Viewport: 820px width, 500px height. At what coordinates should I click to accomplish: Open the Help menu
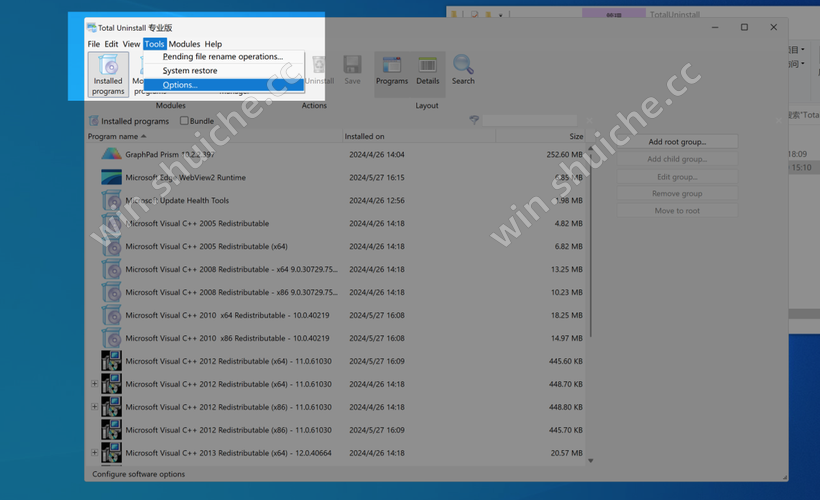click(x=213, y=44)
